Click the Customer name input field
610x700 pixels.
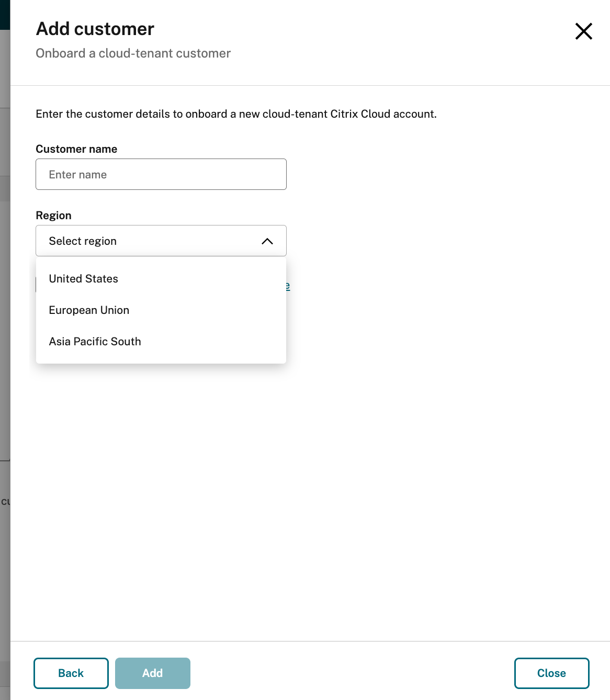coord(161,174)
